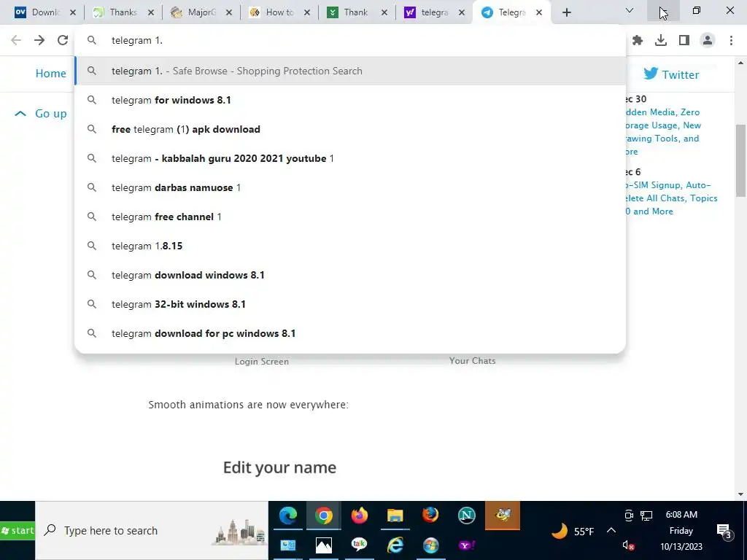747x560 pixels.
Task: Close the Yahoo telegram tab
Action: point(462,12)
